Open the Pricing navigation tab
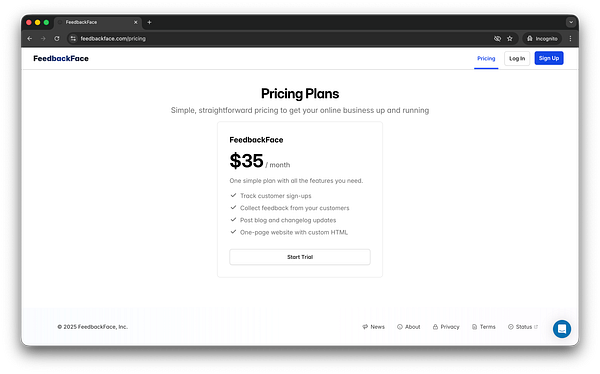Image resolution: width=600 pixels, height=374 pixels. [x=486, y=59]
